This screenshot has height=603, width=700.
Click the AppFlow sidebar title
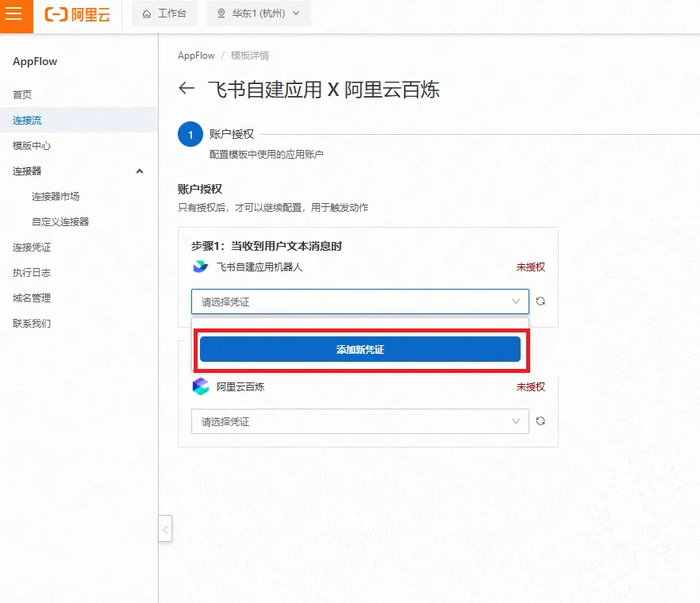click(x=35, y=61)
